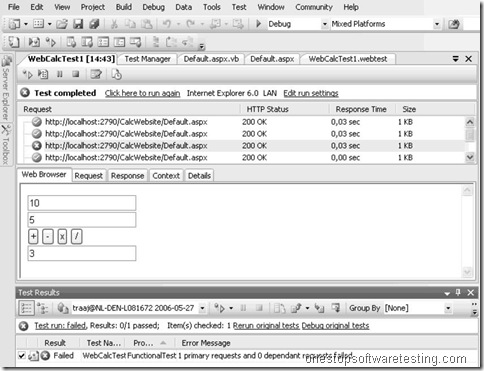This screenshot has width=484, height=371.
Task: Open the Mixed Platforms dropdown
Action: tap(437, 24)
